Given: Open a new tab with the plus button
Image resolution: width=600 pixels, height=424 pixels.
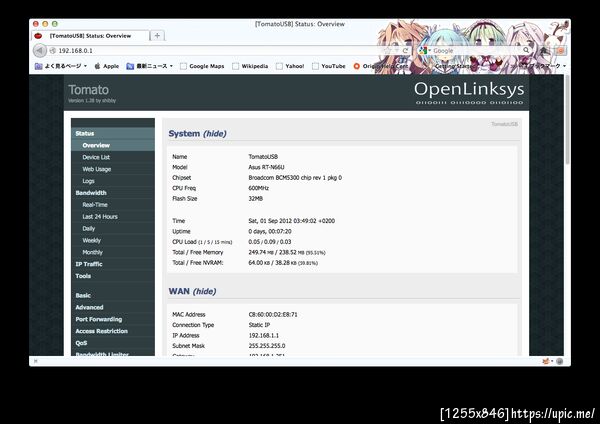Looking at the screenshot, I should point(157,36).
